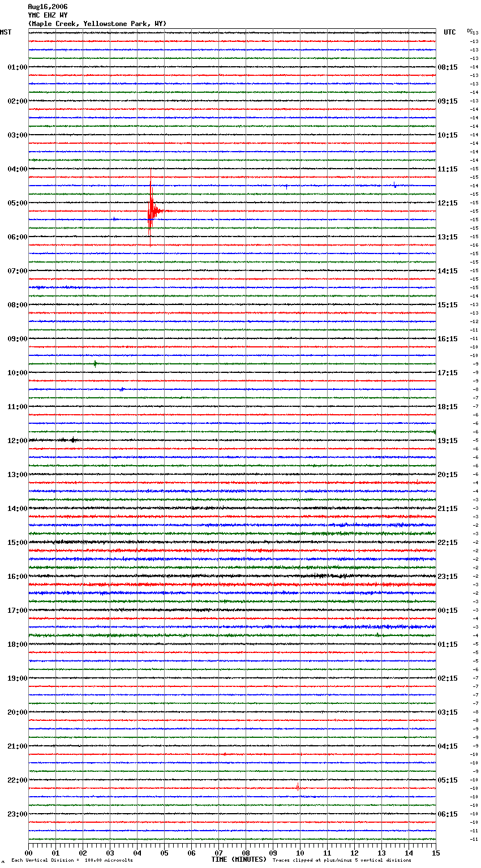Click the DC offset column header
The height and width of the screenshot is (868, 481).
coord(470,31)
